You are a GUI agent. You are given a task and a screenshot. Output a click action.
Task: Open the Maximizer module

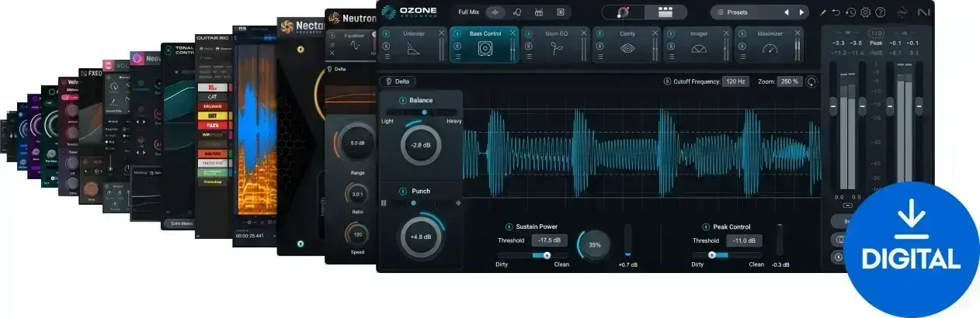tap(770, 45)
